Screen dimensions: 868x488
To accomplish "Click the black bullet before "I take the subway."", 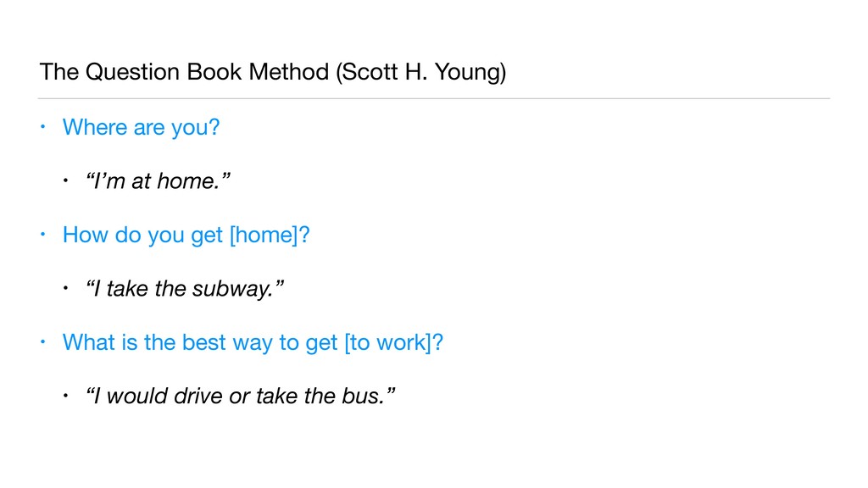I will tap(65, 288).
